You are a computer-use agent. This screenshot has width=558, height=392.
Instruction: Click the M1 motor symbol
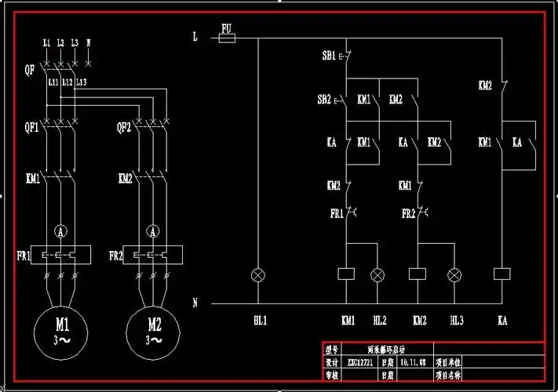click(61, 329)
